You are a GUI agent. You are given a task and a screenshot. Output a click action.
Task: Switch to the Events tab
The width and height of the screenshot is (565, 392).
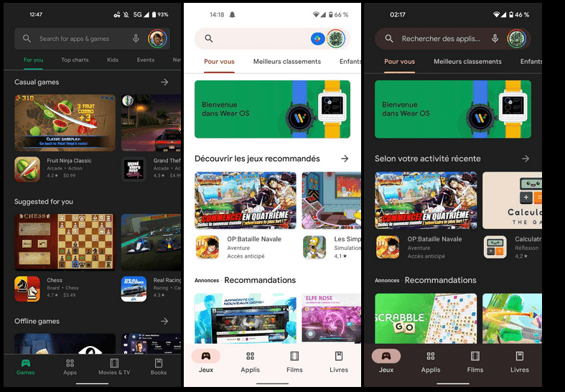[146, 60]
